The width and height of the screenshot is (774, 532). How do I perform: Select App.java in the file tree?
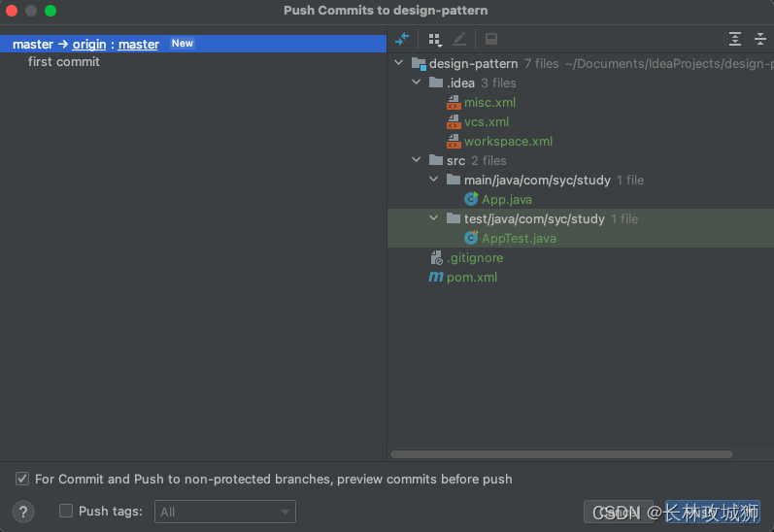pos(507,199)
